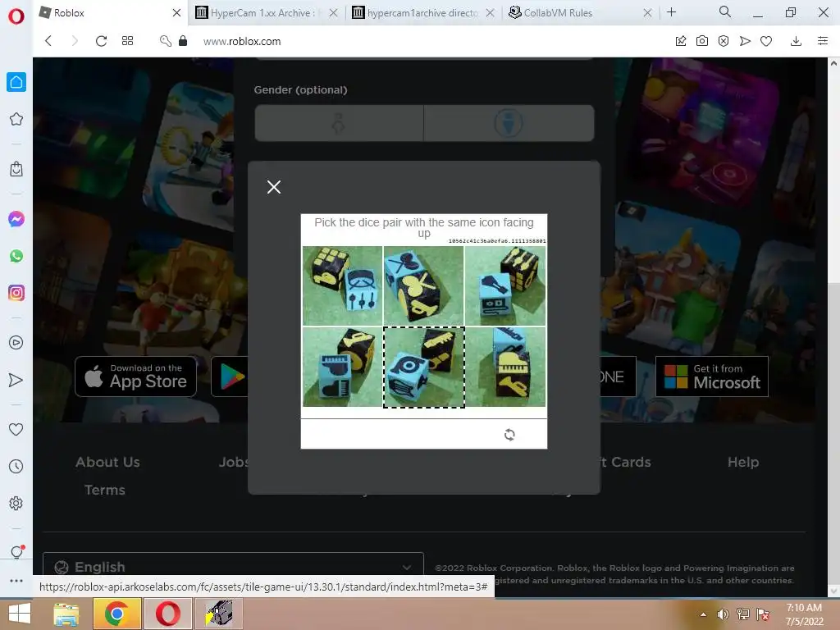Open My Flow arrow icon in sidebar
The image size is (840, 630).
(16, 380)
